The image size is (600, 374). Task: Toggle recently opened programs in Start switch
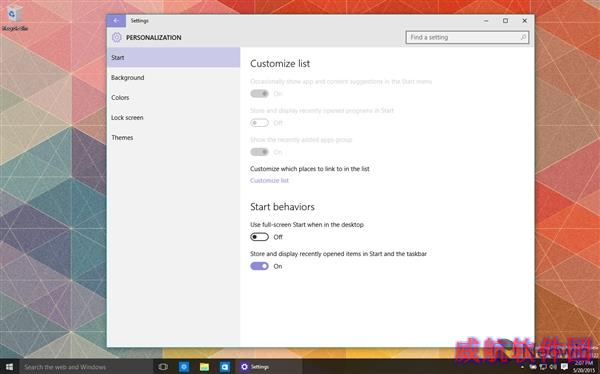(x=259, y=122)
